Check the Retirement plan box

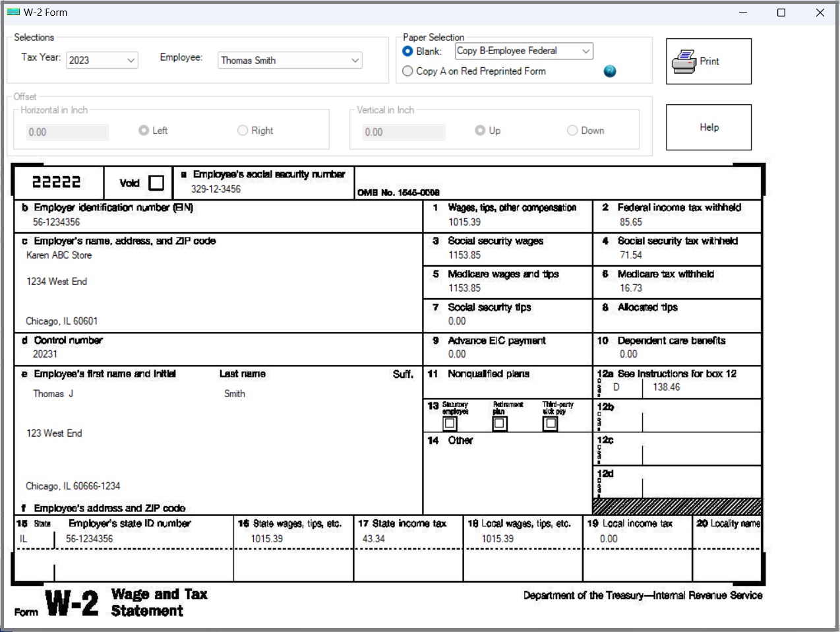click(x=500, y=424)
